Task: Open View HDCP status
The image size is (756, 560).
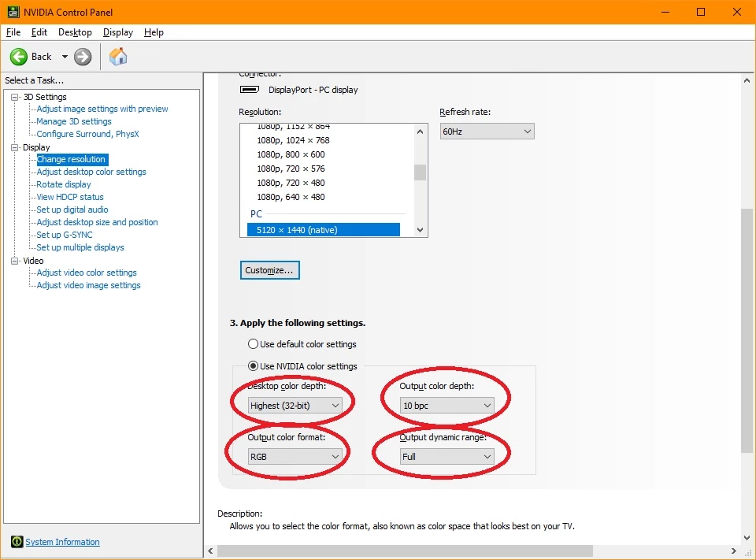Action: point(70,197)
